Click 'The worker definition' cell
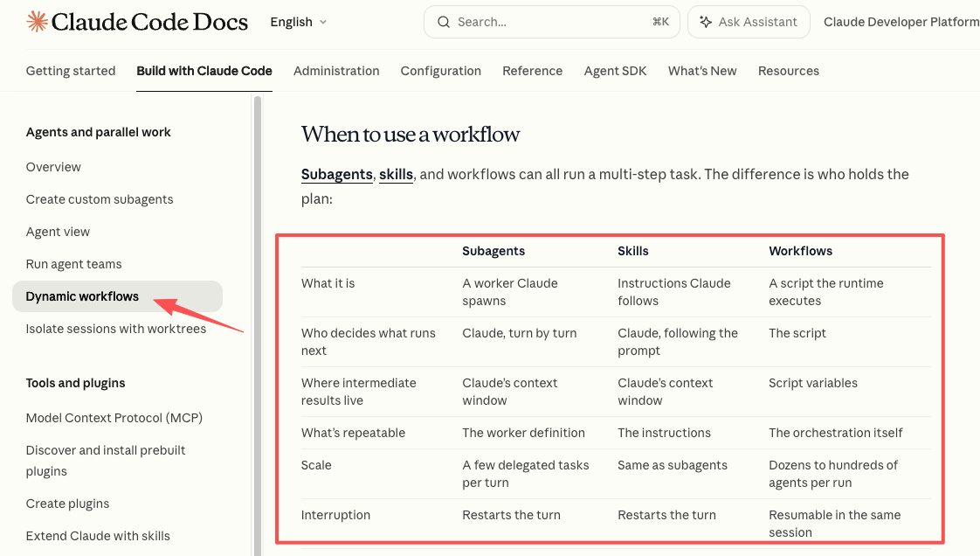Screen dimensions: 980x556 pos(524,433)
